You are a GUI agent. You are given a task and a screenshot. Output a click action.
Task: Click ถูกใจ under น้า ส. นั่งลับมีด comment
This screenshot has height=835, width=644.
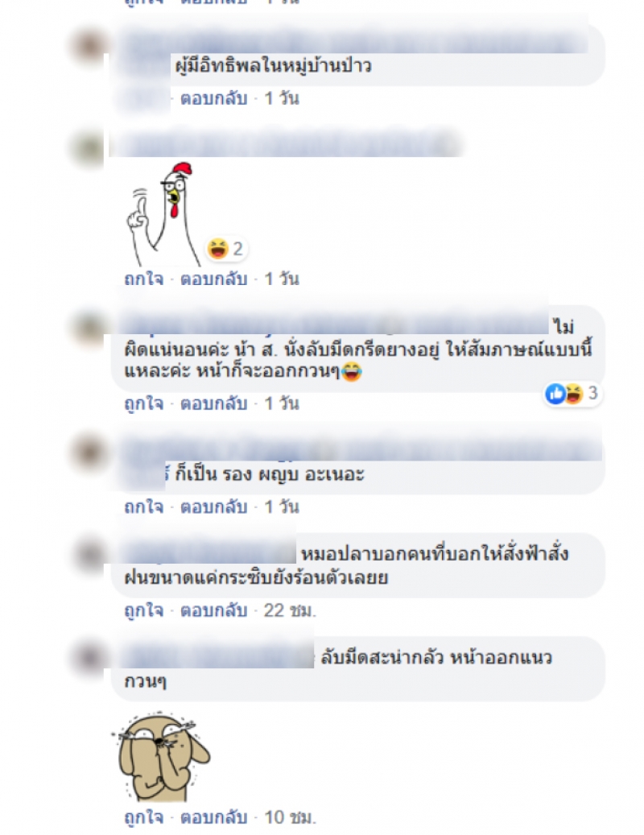tap(144, 403)
